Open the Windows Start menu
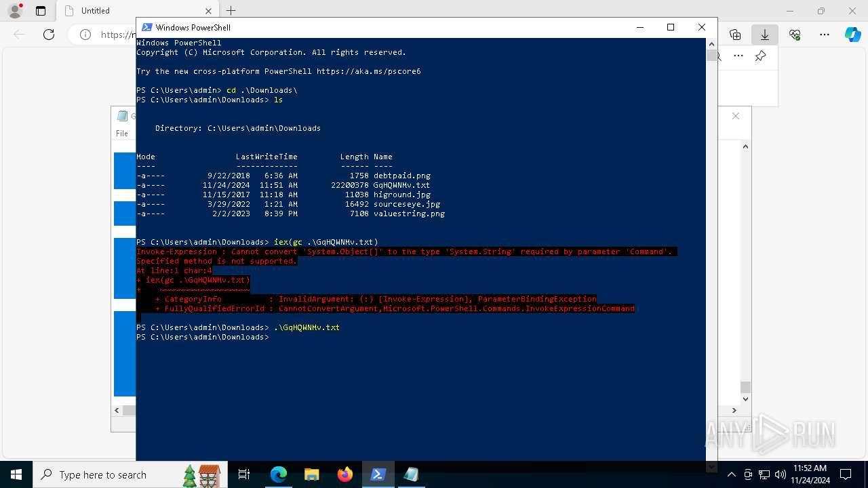 point(16,474)
